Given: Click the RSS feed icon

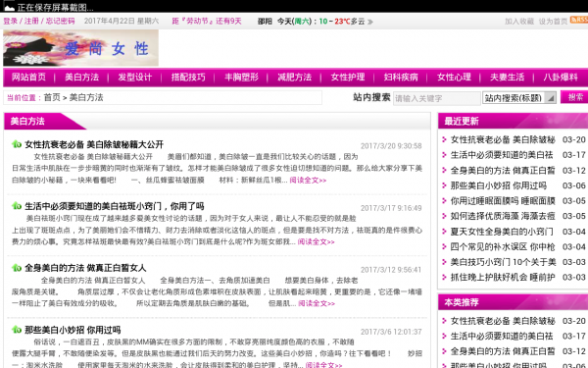Looking at the screenshot, I should [579, 20].
